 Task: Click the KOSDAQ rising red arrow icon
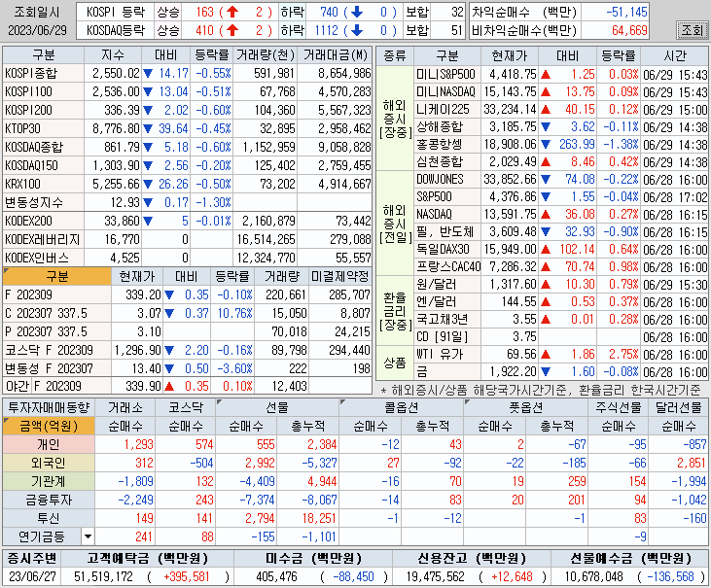(232, 30)
